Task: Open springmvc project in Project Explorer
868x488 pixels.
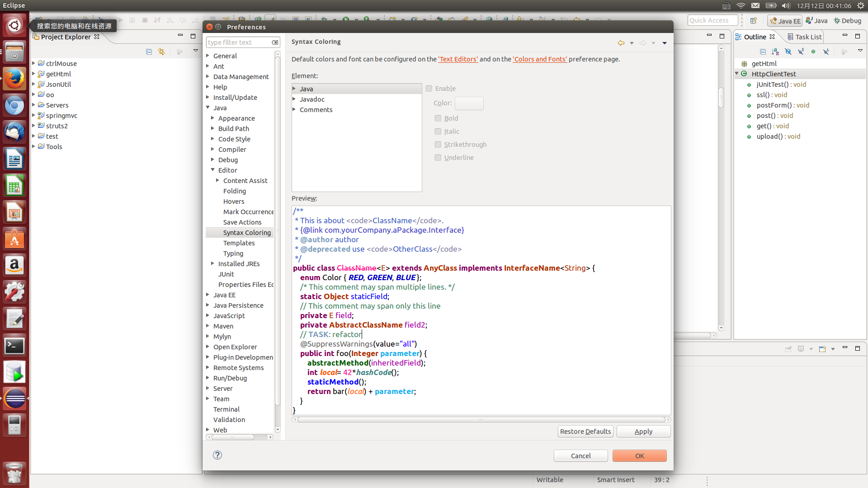Action: point(61,116)
